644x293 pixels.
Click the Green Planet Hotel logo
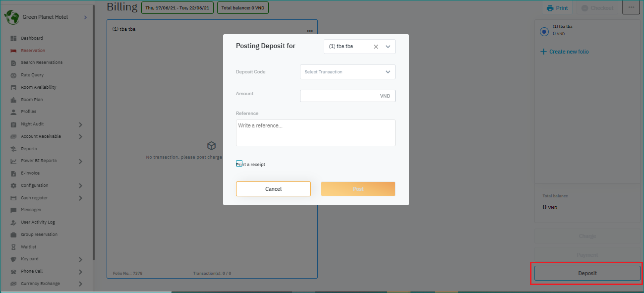11,17
